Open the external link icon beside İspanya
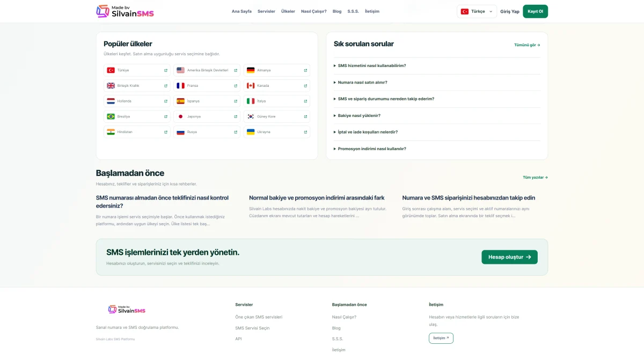 pyautogui.click(x=236, y=101)
